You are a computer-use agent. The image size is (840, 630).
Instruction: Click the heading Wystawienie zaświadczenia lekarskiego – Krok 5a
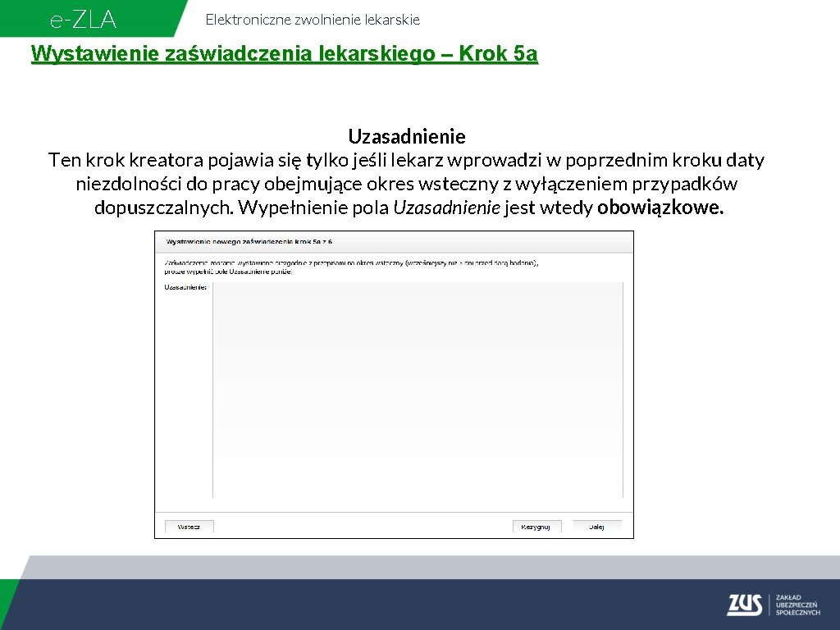[x=285, y=53]
